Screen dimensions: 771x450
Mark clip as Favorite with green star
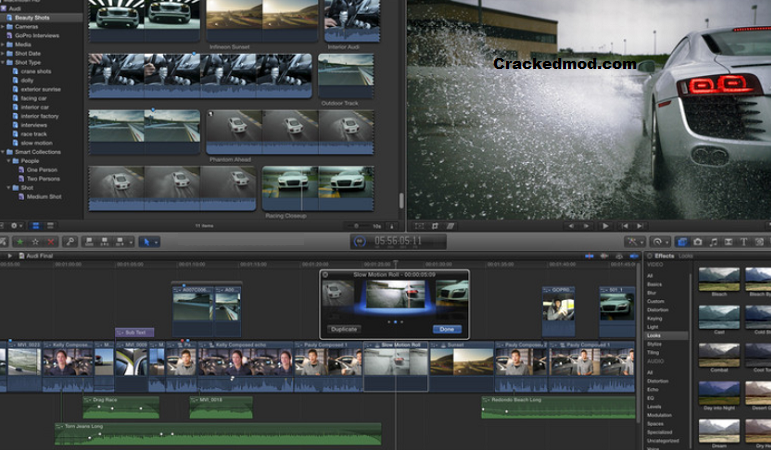click(x=20, y=241)
